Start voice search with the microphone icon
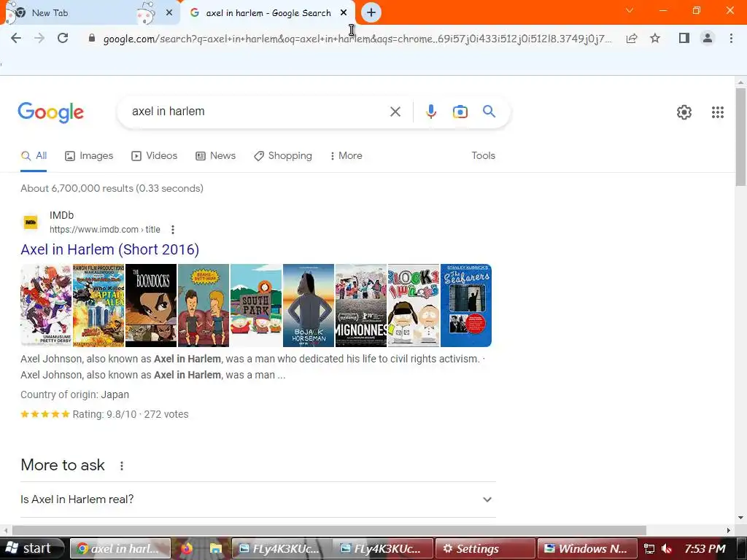The image size is (747, 560). tap(430, 112)
